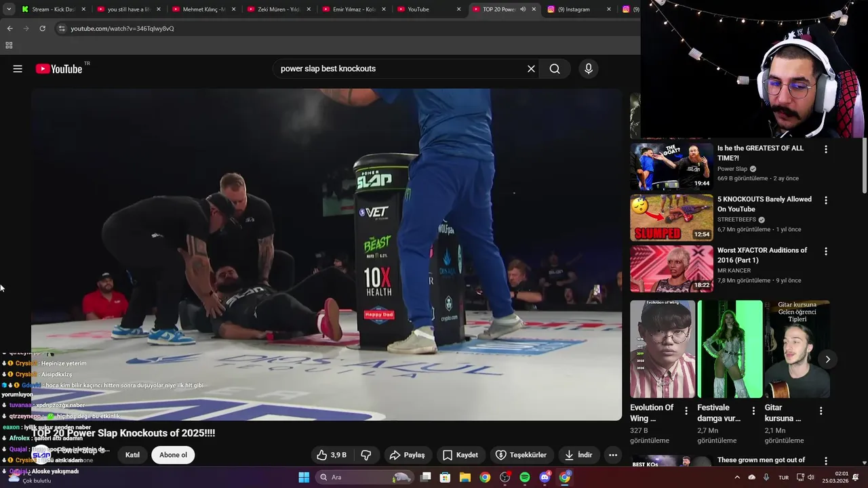The width and height of the screenshot is (868, 488).
Task: Click the like thumbs-up button showing 3,9 B
Action: [332, 455]
